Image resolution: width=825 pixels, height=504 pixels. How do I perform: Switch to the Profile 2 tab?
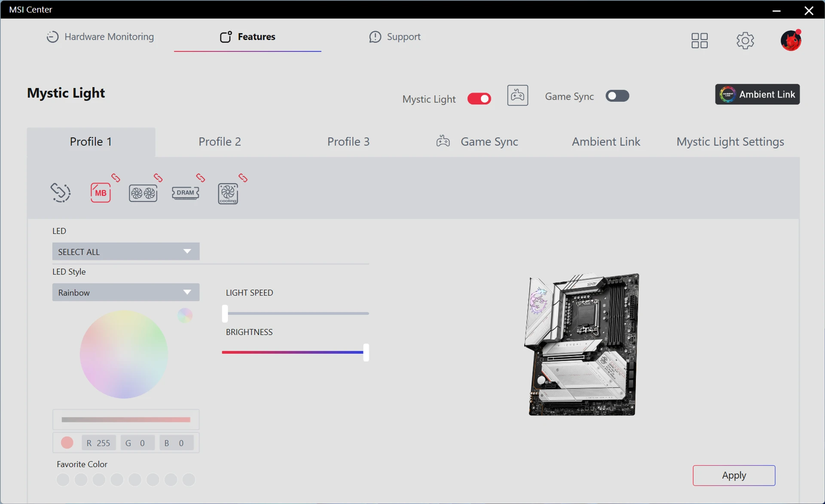click(220, 142)
